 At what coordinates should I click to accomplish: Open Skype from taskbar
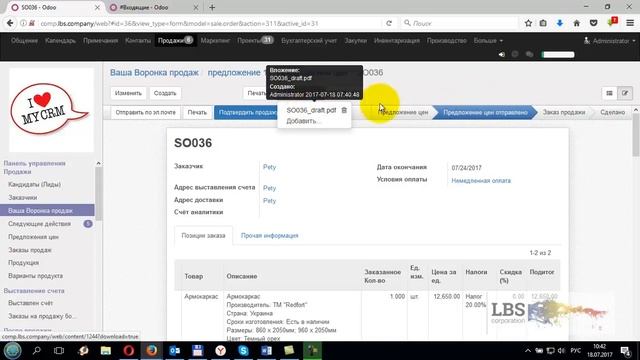pos(243,351)
